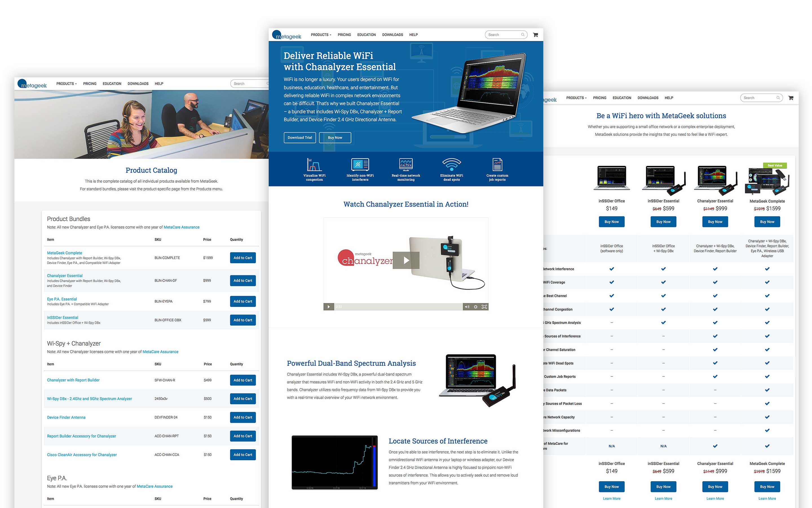This screenshot has width=812, height=508.
Task: Open Wi-Spy DBx 2.4Ghz and 5Ghz Spectrum Analyzer link
Action: (89, 399)
